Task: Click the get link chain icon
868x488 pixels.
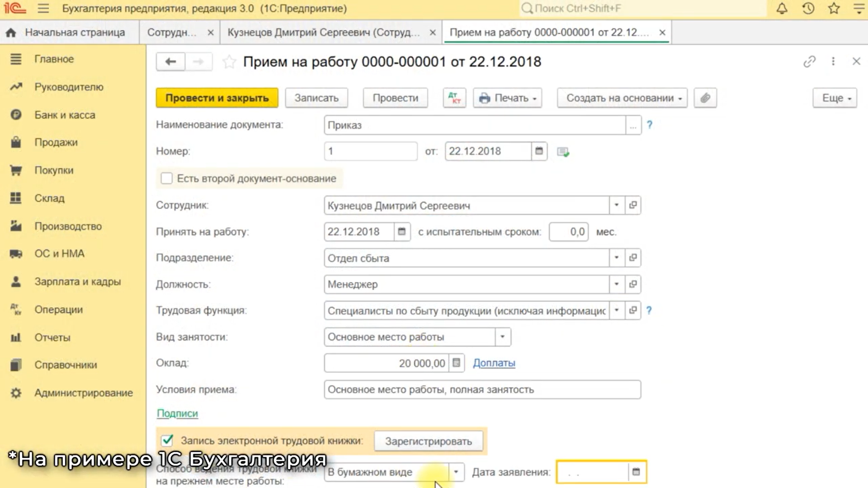Action: [x=809, y=61]
